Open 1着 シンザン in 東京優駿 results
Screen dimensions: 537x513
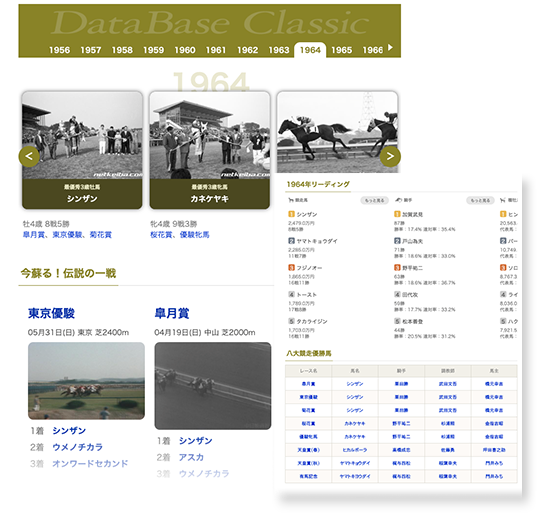tap(69, 431)
